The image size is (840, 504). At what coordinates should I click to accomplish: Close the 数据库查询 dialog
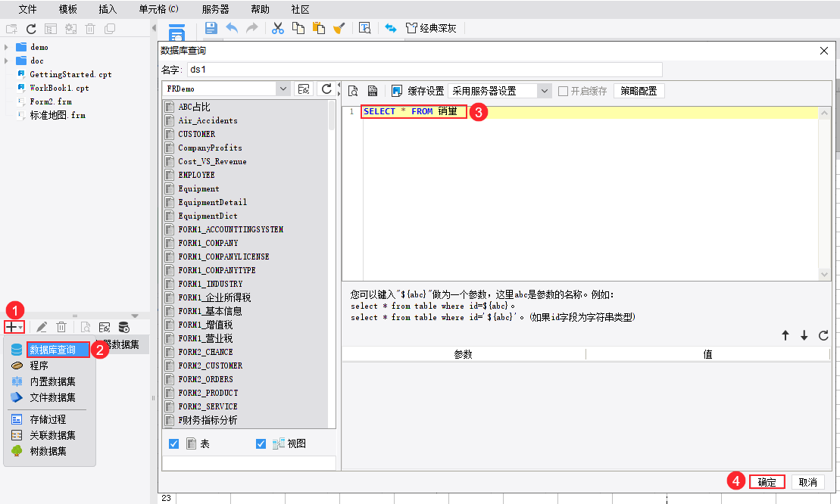point(824,51)
